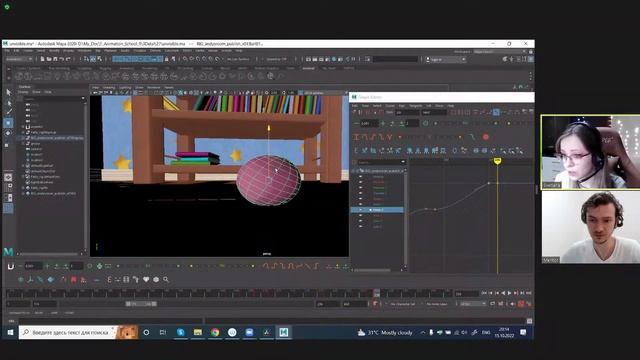The width and height of the screenshot is (640, 360).
Task: Open the Panels menu in the viewport
Action: (169, 87)
